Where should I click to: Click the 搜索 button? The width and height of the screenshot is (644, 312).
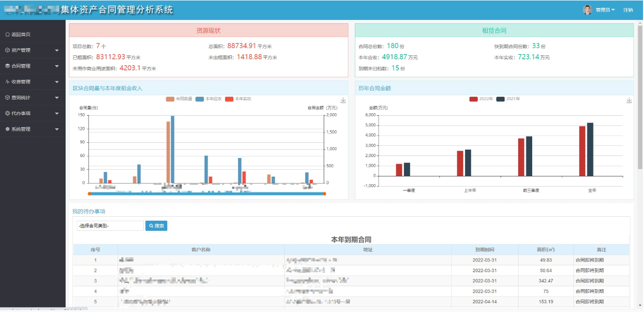pyautogui.click(x=156, y=226)
